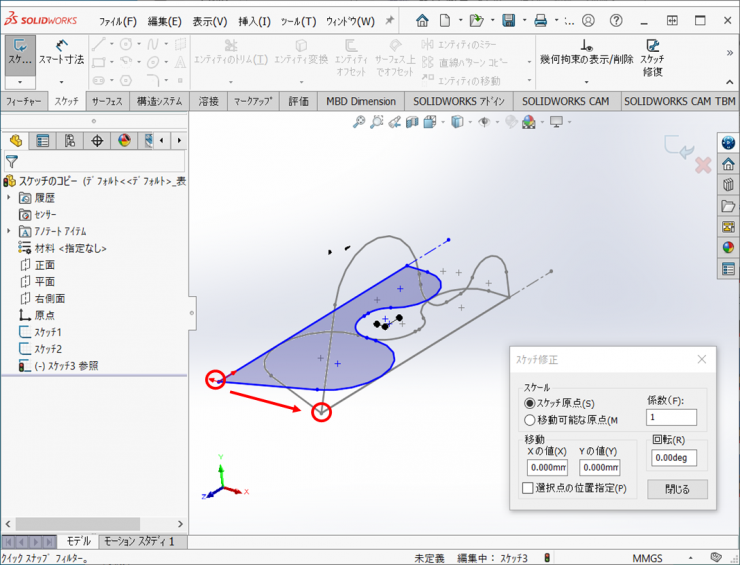Viewport: 740px width, 565px height.
Task: Open Appearances color ball in right task pane
Action: (728, 247)
